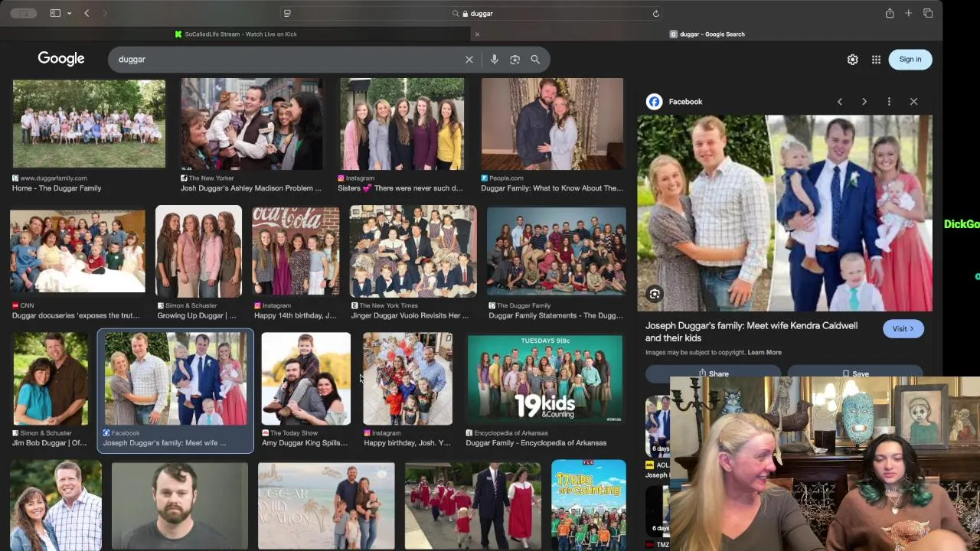The height and width of the screenshot is (551, 980).
Task: Open the Today Show Amy Duggar King result
Action: pos(305,379)
